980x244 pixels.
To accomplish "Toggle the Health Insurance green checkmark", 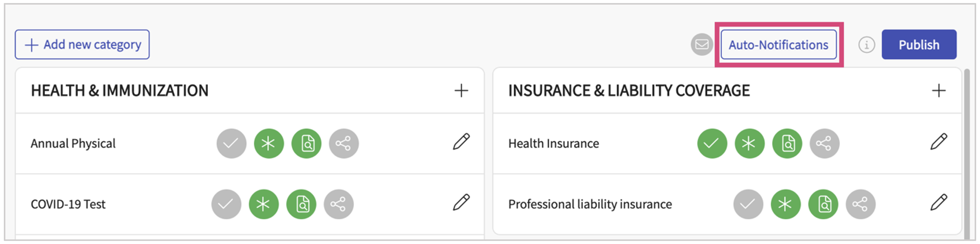I will point(712,143).
